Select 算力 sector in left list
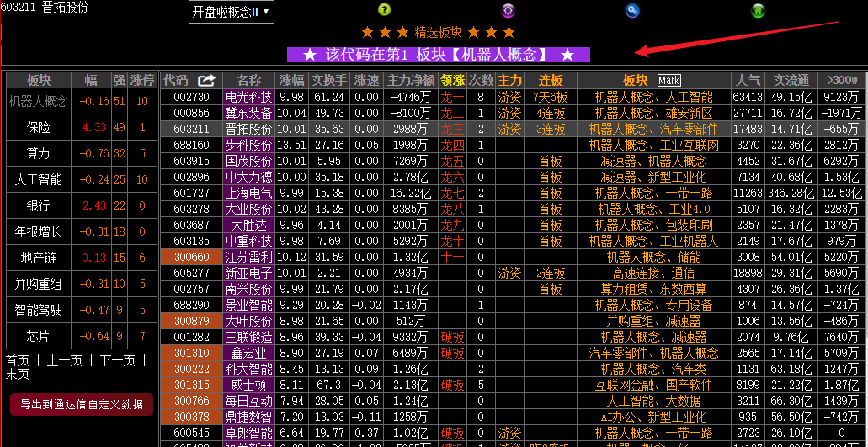 [x=38, y=153]
